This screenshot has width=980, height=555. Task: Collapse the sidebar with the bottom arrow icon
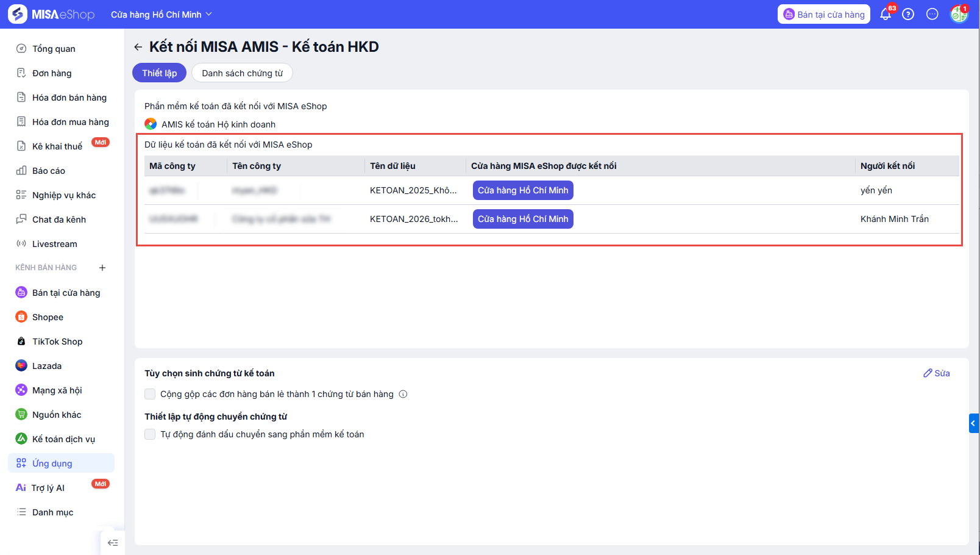click(113, 543)
